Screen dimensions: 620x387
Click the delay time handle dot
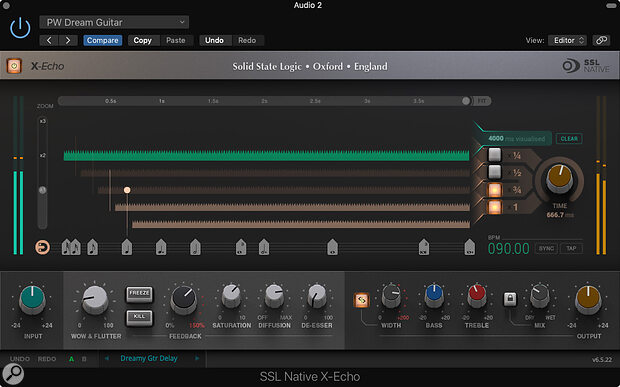[127, 190]
